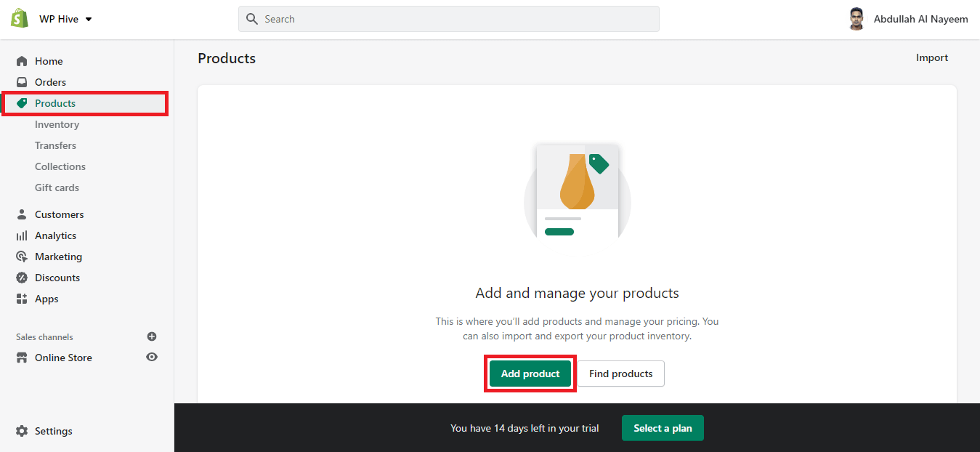View online store with eye icon

(x=152, y=357)
